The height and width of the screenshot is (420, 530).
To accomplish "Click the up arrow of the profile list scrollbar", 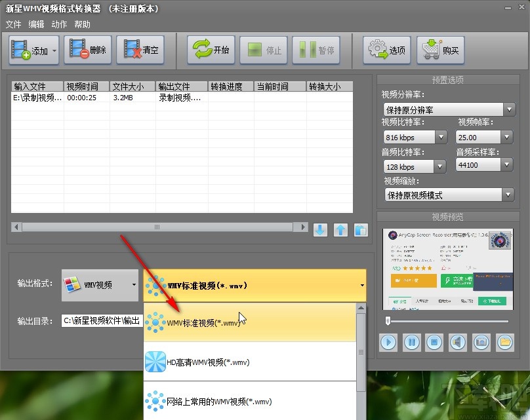I will pos(361,308).
